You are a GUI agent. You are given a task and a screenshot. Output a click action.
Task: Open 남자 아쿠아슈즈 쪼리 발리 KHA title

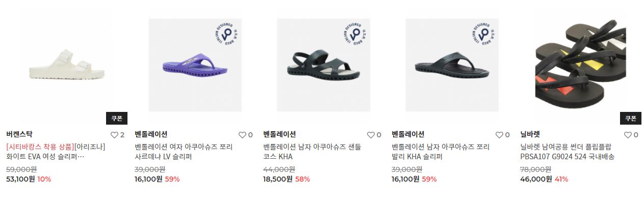coord(441,152)
